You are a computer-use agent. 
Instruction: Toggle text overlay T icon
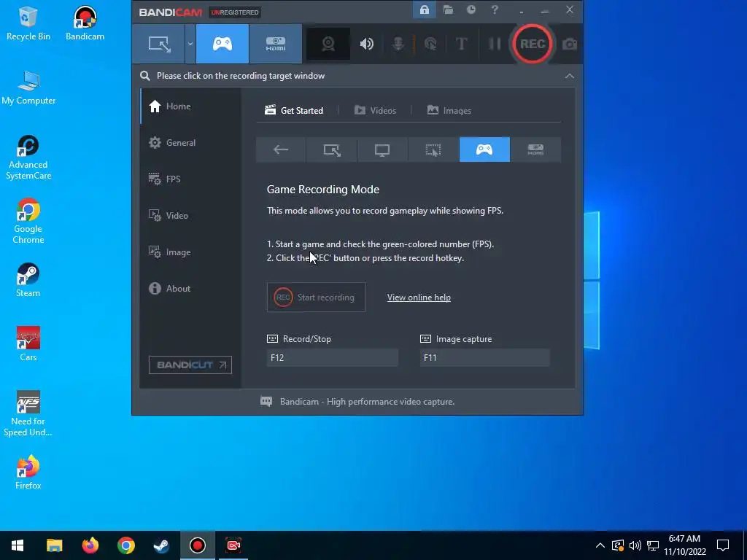[x=461, y=44]
